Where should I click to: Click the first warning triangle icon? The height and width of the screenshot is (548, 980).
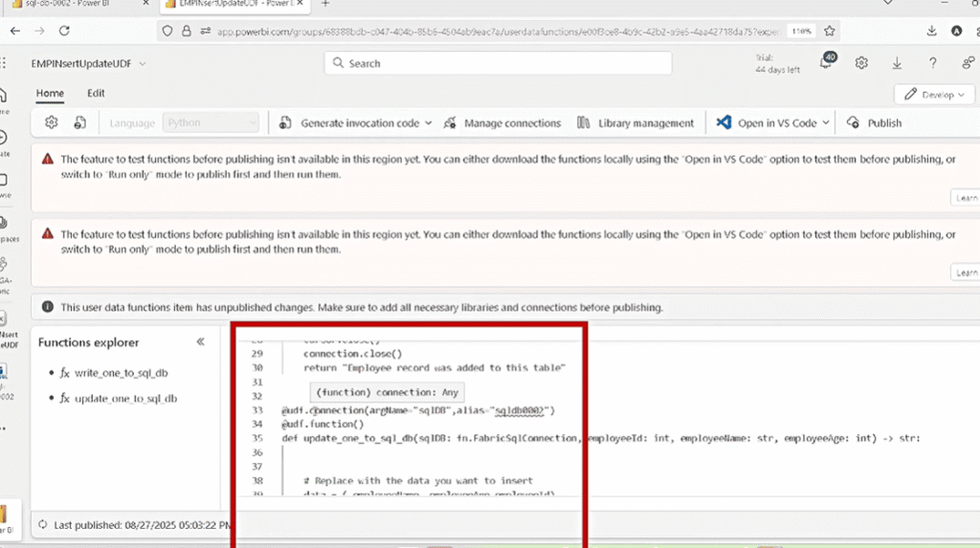48,159
